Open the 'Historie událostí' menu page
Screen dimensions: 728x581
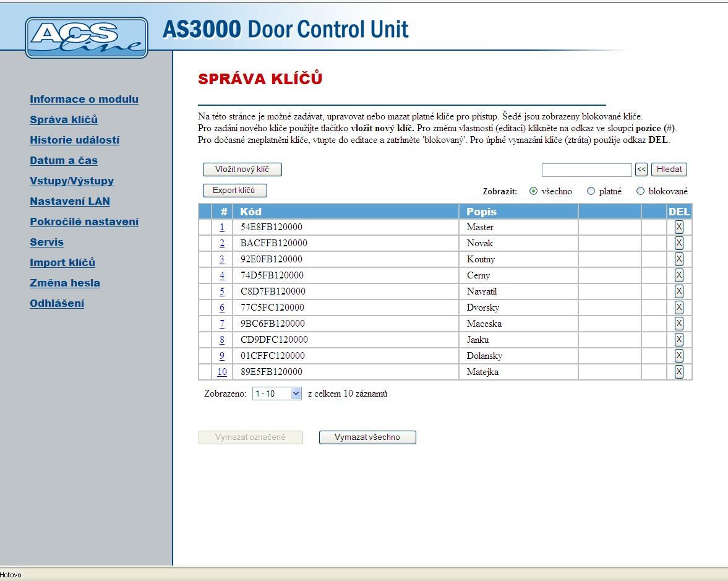(74, 140)
